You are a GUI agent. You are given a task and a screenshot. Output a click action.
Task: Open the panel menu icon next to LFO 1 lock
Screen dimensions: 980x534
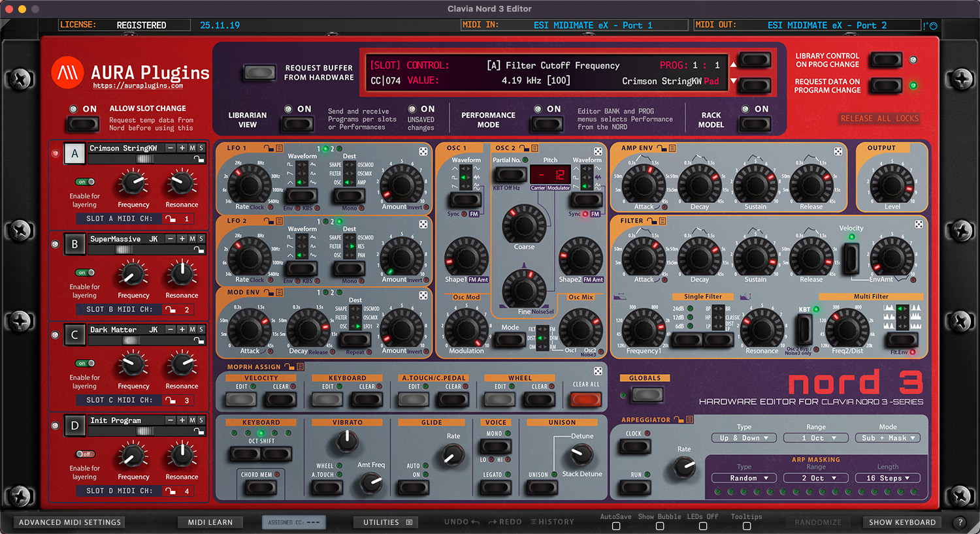coord(279,148)
